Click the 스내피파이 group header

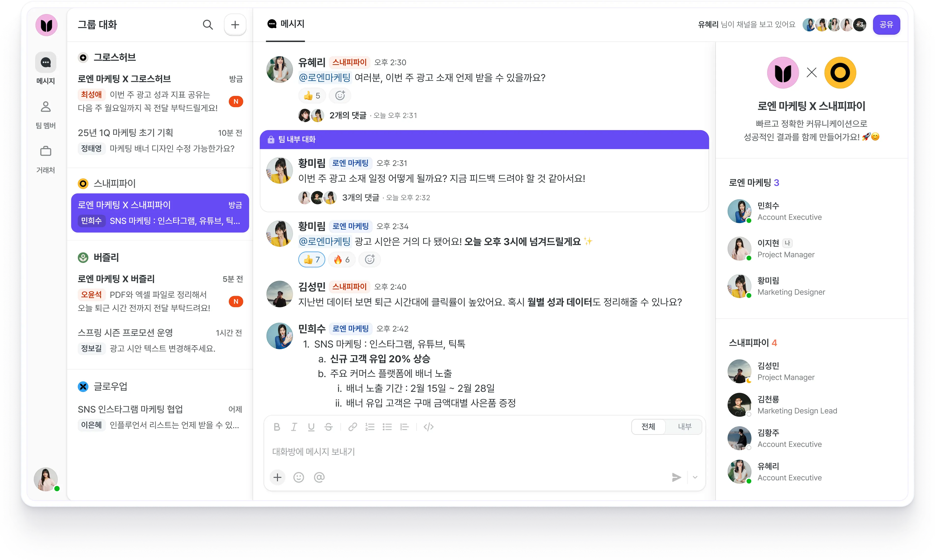[x=107, y=183]
